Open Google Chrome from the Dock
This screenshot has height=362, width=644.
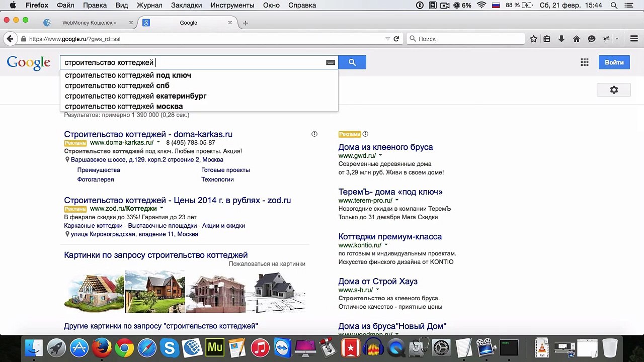coord(124,347)
